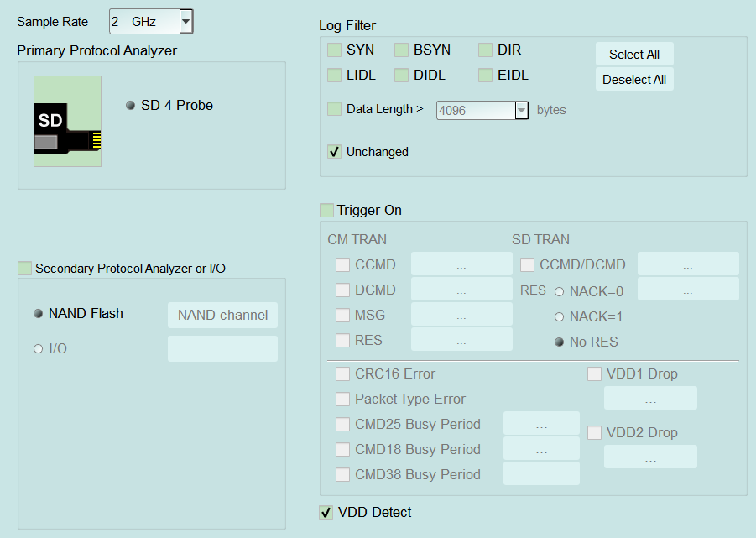Enable the DIDL log filter checkbox

pyautogui.click(x=401, y=75)
